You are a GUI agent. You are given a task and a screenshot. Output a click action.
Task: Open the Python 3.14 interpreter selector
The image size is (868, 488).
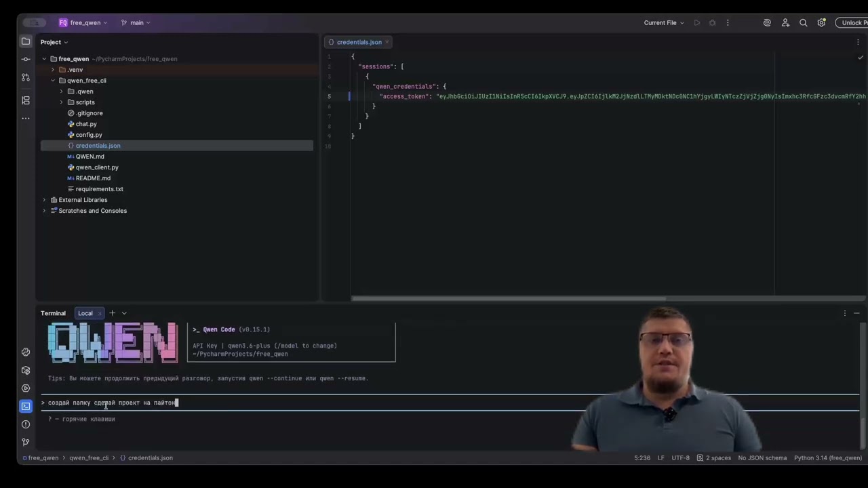tap(828, 458)
